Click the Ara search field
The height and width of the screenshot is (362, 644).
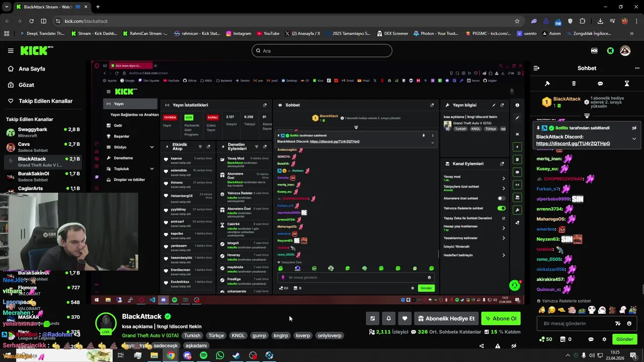click(322, 51)
